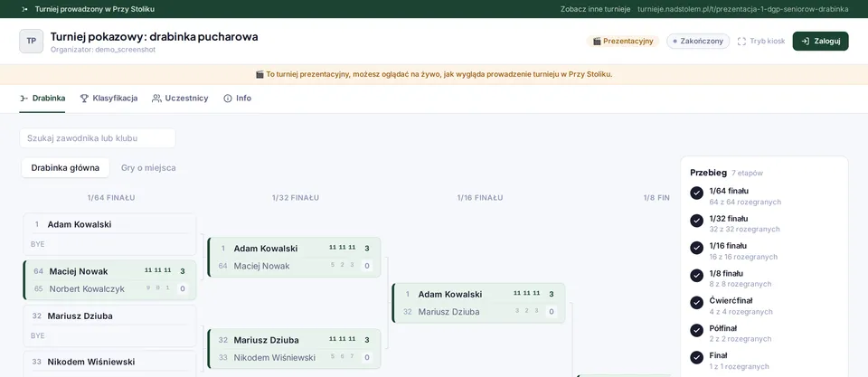Image resolution: width=868 pixels, height=377 pixels.
Task: Open the Maciej Nowak vs Norbert Kowalczyk match
Action: click(x=109, y=280)
